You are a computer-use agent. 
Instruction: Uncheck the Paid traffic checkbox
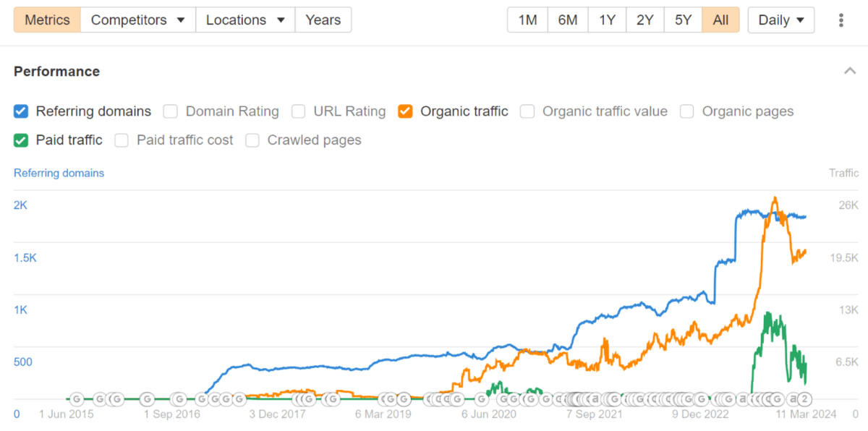click(21, 140)
